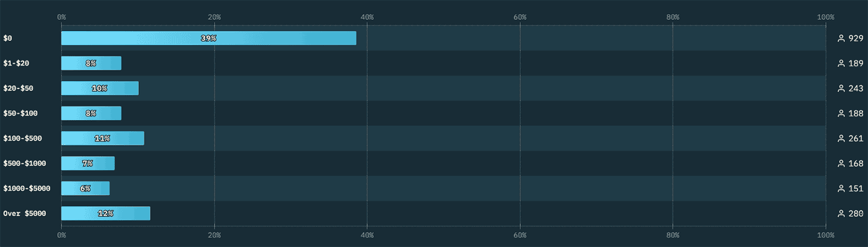This screenshot has height=247, width=868.
Task: Select the $0 bar showing 39%
Action: point(209,38)
